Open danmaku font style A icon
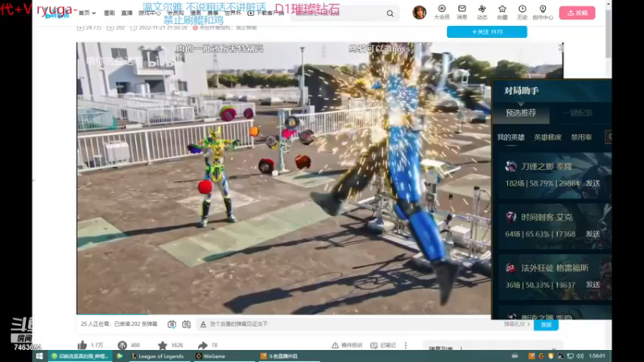 tap(203, 324)
